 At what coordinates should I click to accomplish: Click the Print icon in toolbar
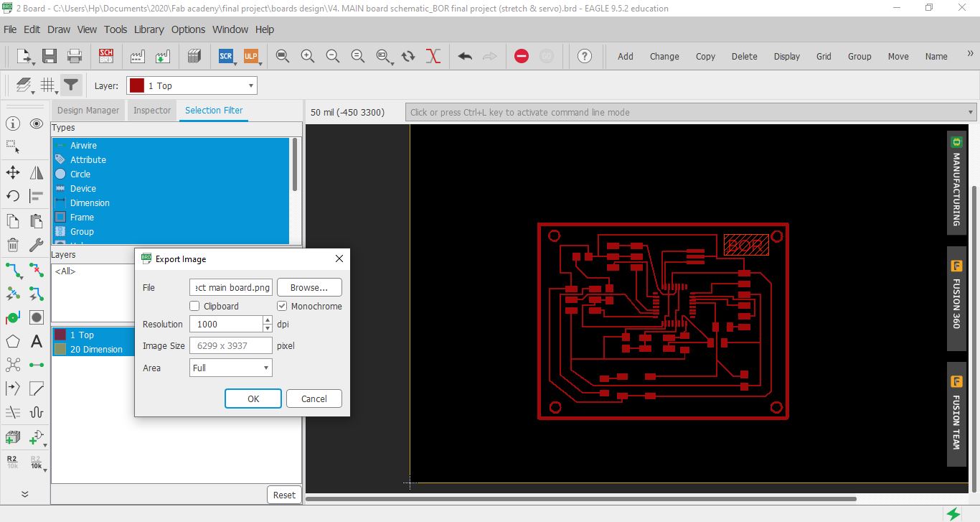click(74, 56)
